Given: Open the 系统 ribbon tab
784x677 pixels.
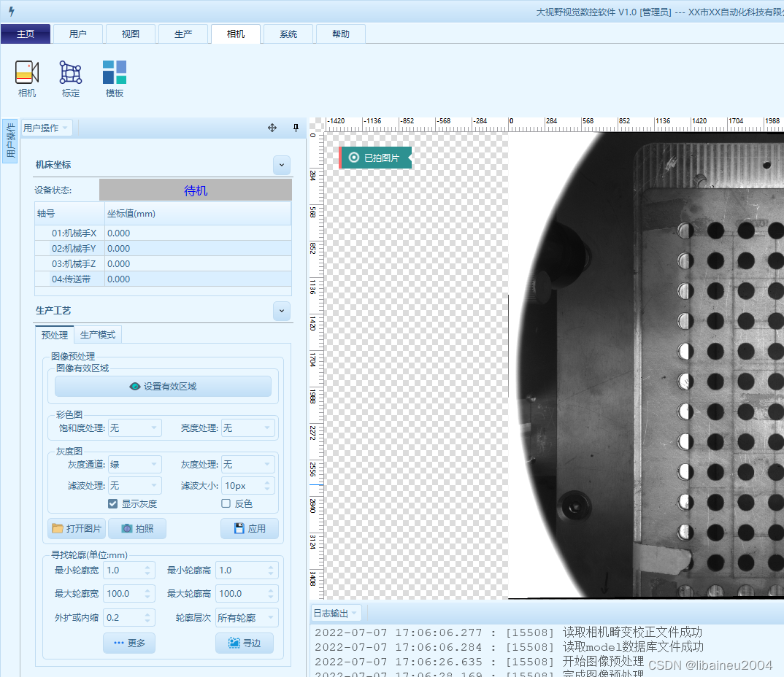Looking at the screenshot, I should [288, 34].
